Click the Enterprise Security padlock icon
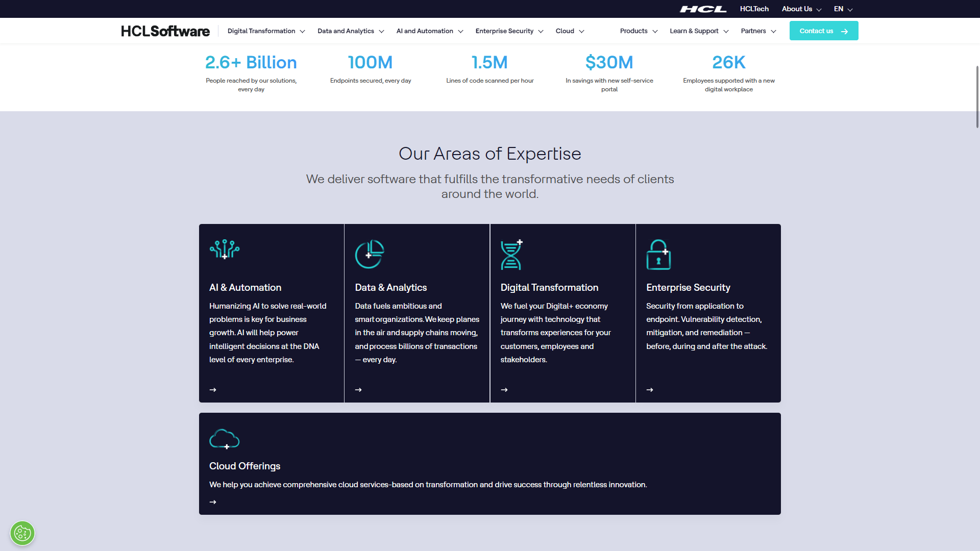Screen dimensions: 980x551 658,254
